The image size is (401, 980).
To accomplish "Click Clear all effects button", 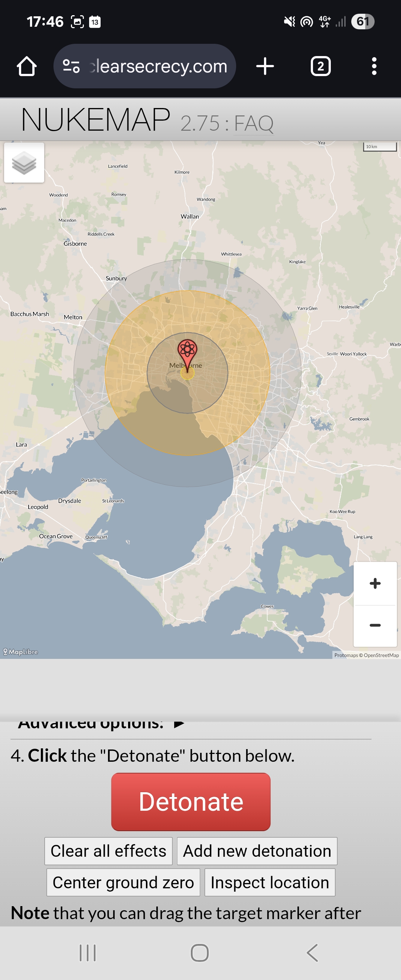I will tap(108, 851).
